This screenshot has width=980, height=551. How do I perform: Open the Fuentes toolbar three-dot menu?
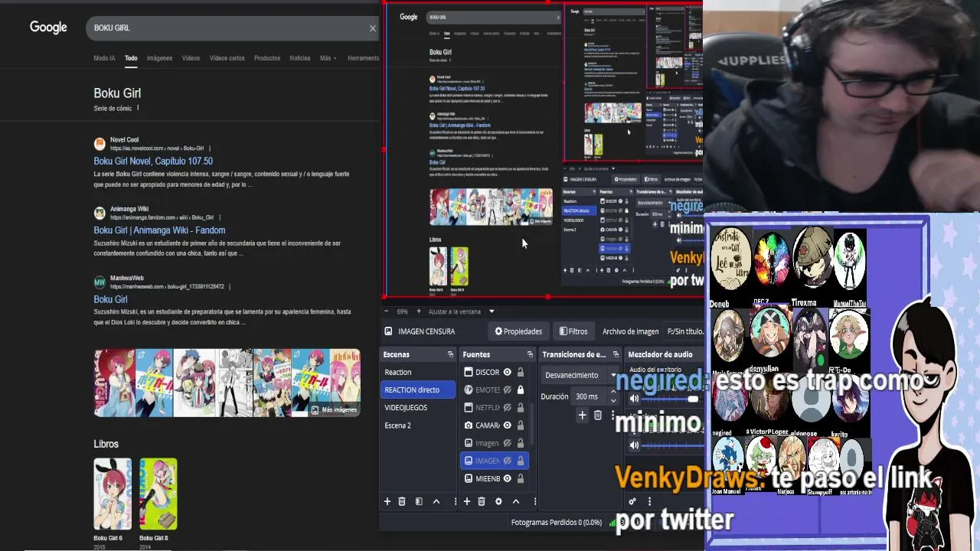click(x=534, y=501)
